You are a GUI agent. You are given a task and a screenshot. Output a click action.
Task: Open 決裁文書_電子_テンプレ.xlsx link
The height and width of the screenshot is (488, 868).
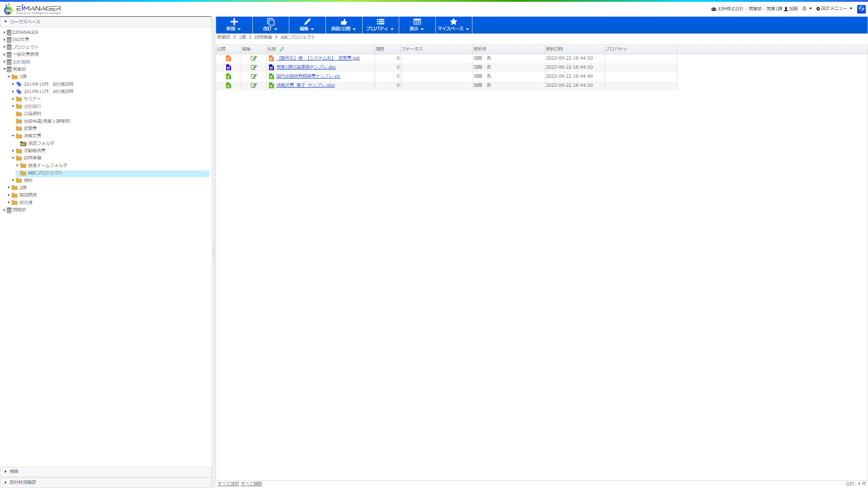pos(306,85)
